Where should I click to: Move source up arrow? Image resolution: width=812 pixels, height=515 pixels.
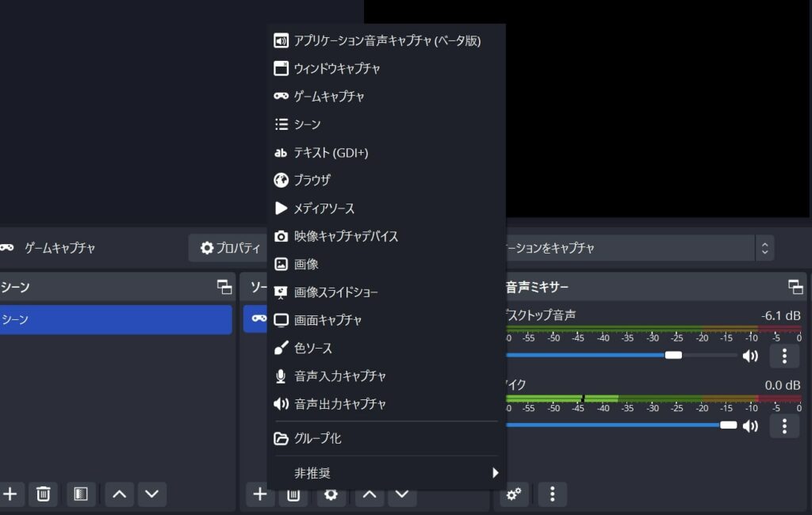click(x=370, y=496)
